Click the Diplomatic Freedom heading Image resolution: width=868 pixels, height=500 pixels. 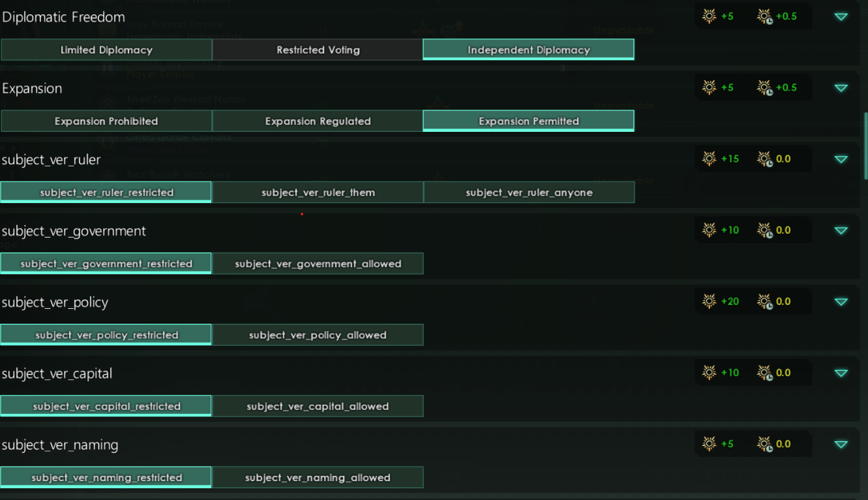(x=63, y=17)
